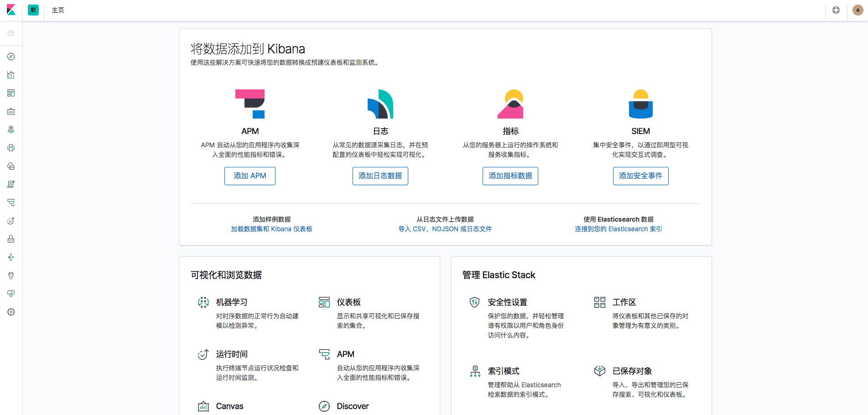
Task: Open the recently viewed clock icon
Action: [x=11, y=33]
